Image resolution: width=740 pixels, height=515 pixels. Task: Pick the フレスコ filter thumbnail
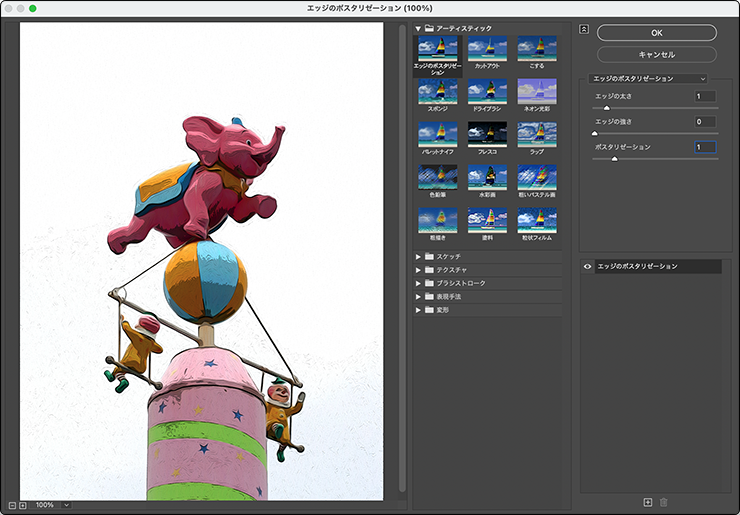click(x=487, y=134)
